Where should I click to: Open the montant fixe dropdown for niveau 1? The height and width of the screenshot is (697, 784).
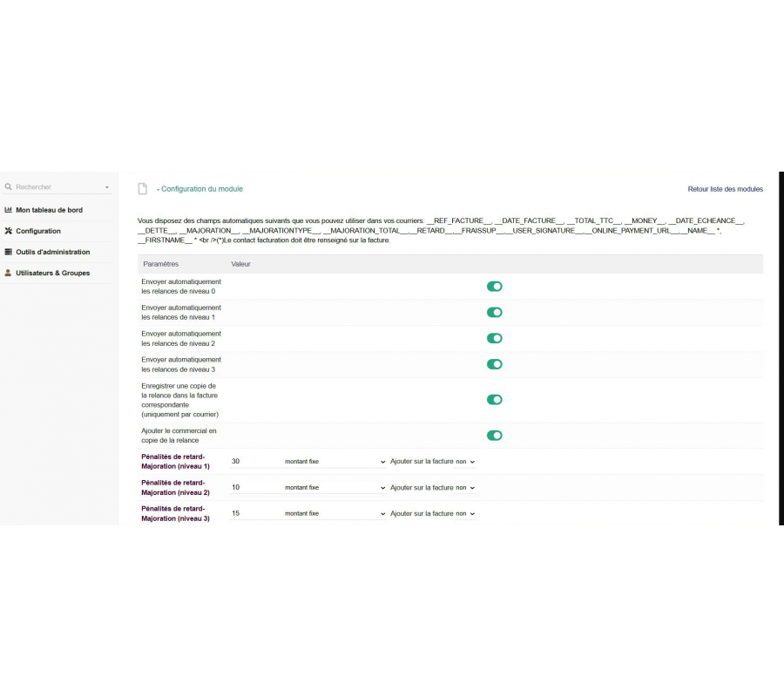335,462
